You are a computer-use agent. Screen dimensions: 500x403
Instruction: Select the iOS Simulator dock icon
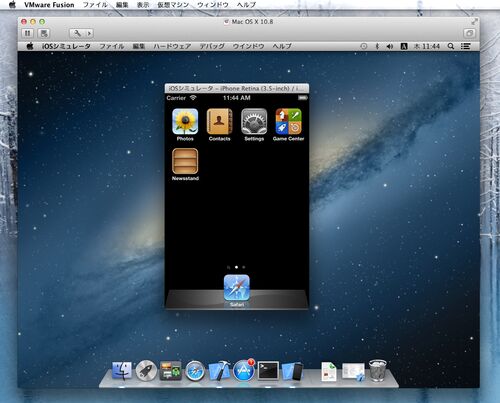[x=293, y=371]
